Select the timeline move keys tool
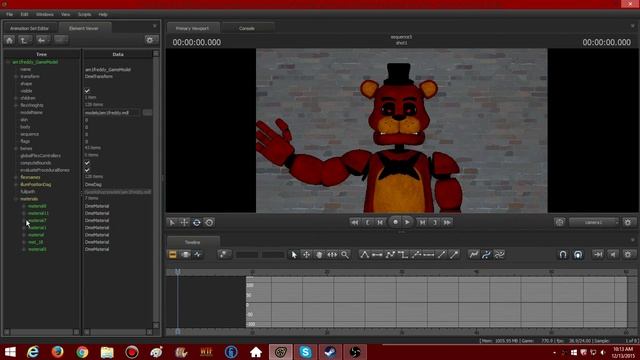Viewport: 640px width, 360px height. [307, 255]
